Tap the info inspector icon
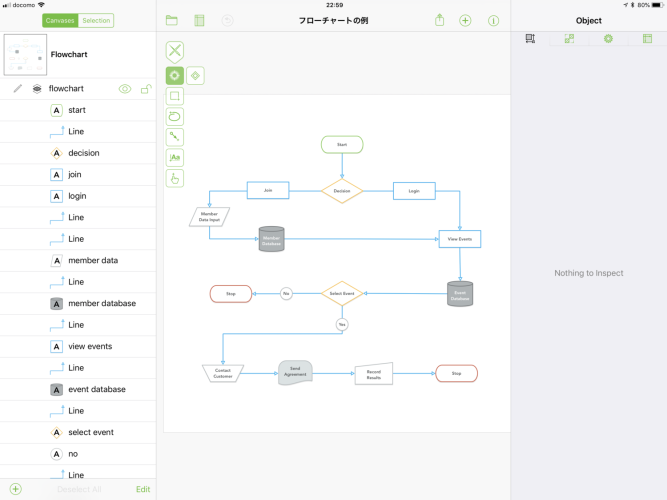Viewport: 667px width, 500px height. coord(493,20)
